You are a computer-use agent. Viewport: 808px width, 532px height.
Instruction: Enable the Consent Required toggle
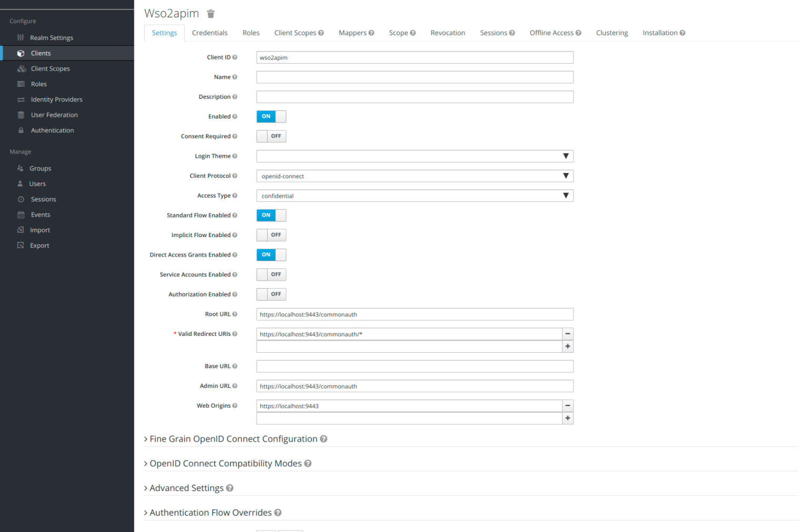pyautogui.click(x=271, y=136)
